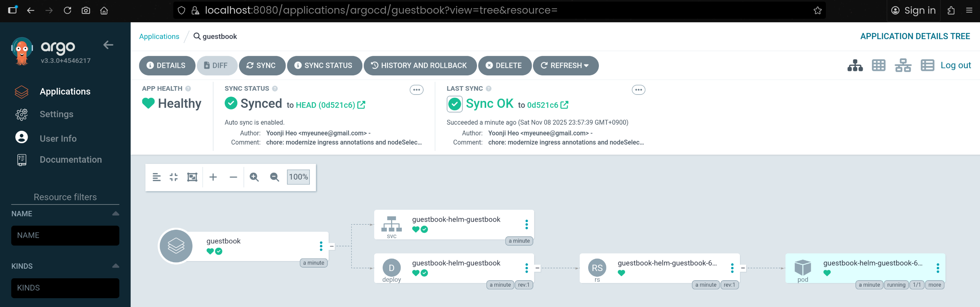Viewport: 980px width, 307px height.
Task: Reload the browser page
Action: click(x=67, y=10)
